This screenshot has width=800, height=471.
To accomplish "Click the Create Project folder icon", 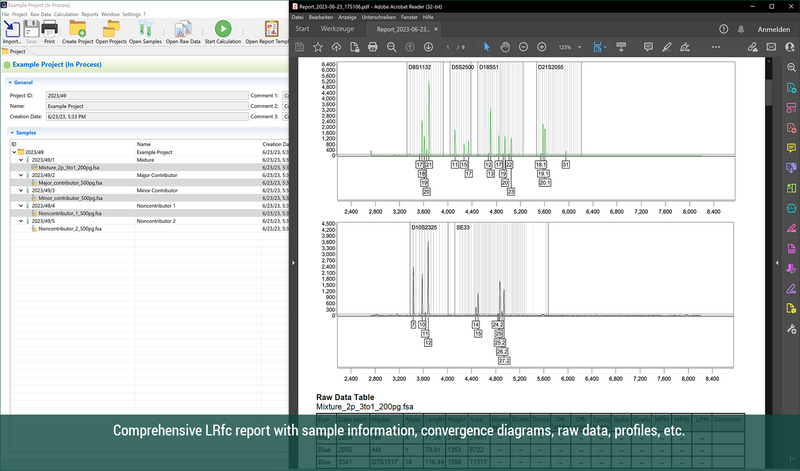I will point(78,29).
